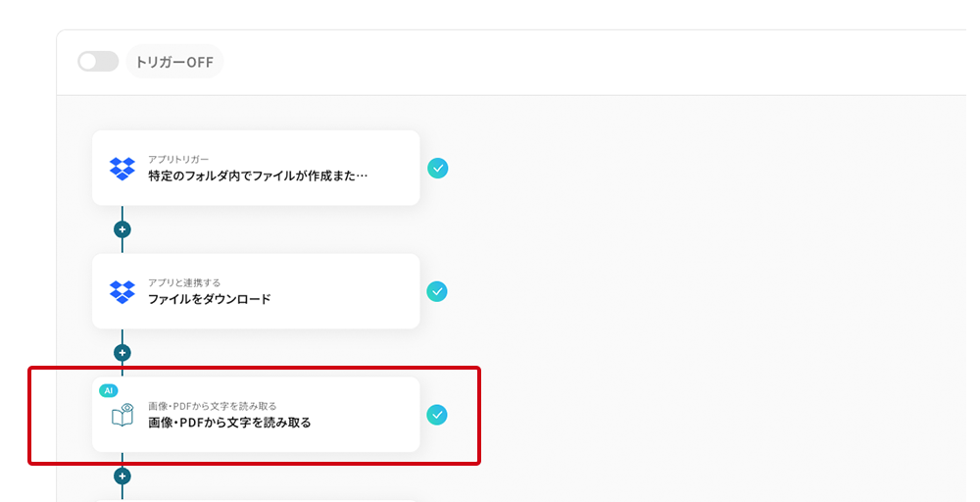
Task: Click the checkmark beside ファイルをダウンロード
Action: [x=438, y=291]
